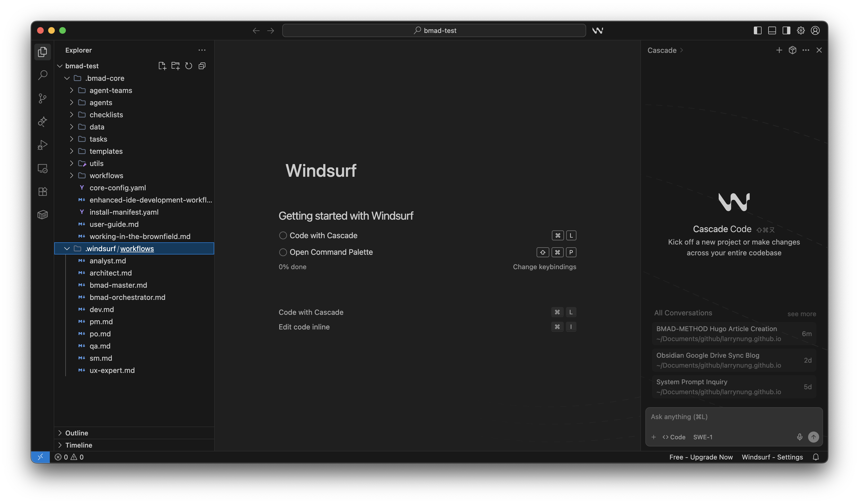Viewport: 859px width, 504px height.
Task: Expand the checklists folder
Action: 71,115
